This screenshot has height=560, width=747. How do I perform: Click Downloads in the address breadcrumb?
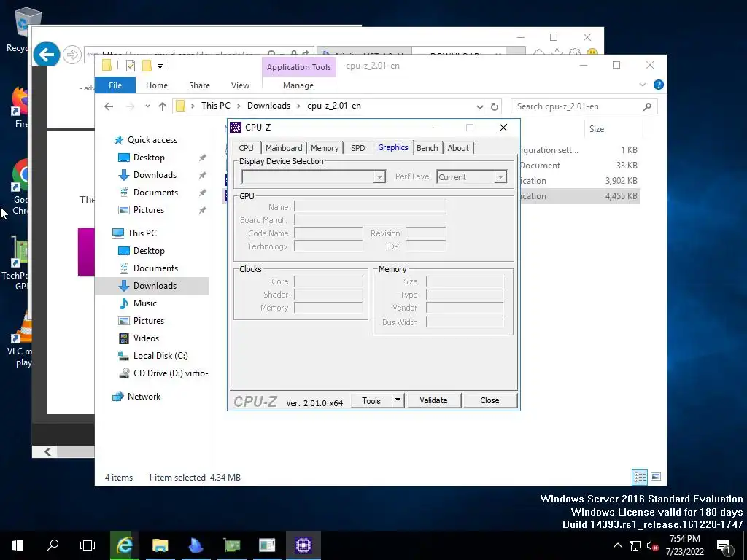(268, 106)
